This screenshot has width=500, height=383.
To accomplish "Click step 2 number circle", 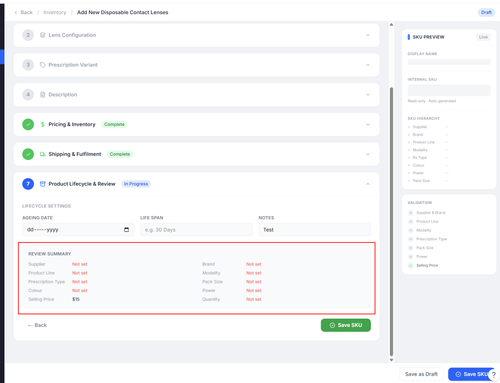I will pos(28,35).
